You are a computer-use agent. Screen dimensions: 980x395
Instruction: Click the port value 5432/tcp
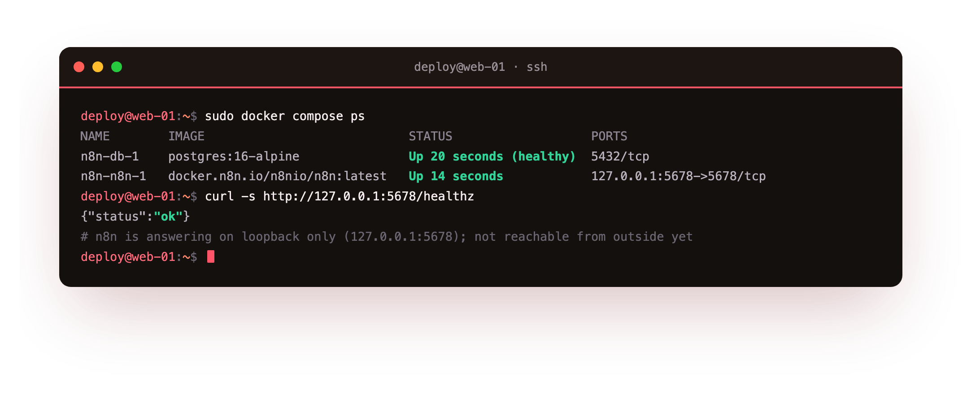[x=620, y=156]
